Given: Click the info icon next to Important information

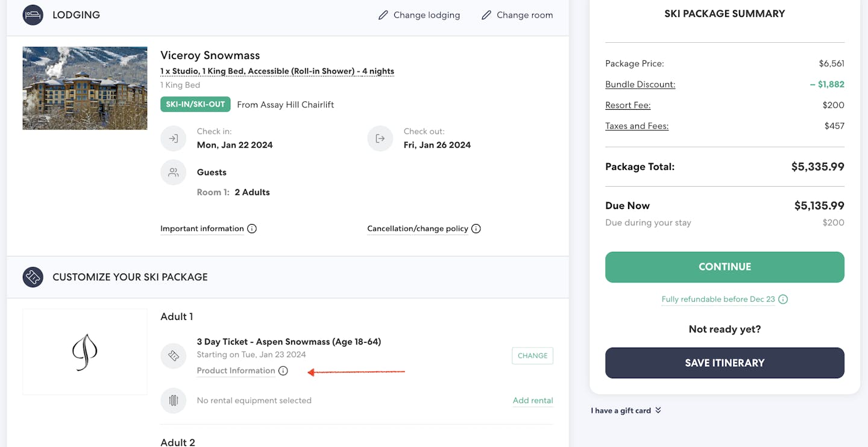Looking at the screenshot, I should (x=252, y=229).
